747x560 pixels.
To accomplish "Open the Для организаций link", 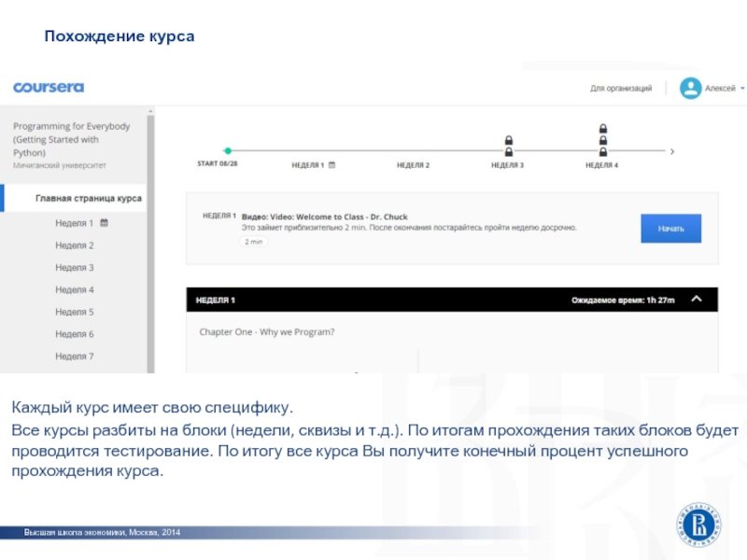I will 620,89.
